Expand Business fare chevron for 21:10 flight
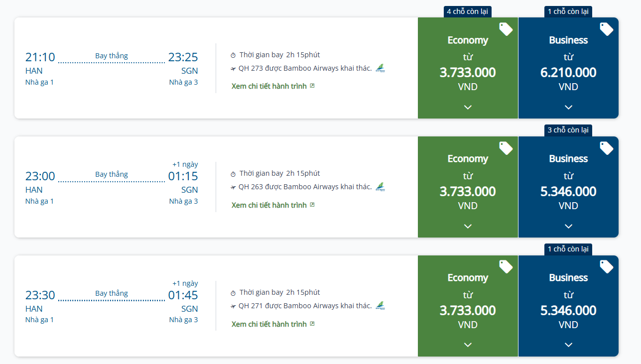Screen dimensions: 641x364 (568, 107)
